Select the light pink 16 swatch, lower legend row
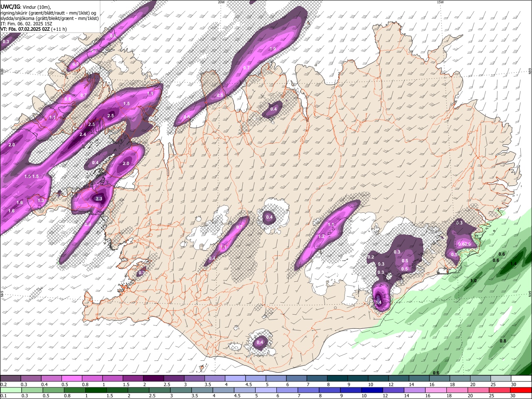Image resolution: width=532 pixels, height=399 pixels. click(x=436, y=390)
